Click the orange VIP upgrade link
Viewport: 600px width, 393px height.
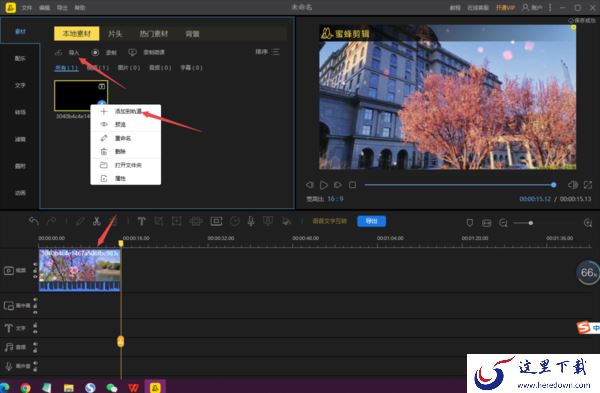coord(505,7)
